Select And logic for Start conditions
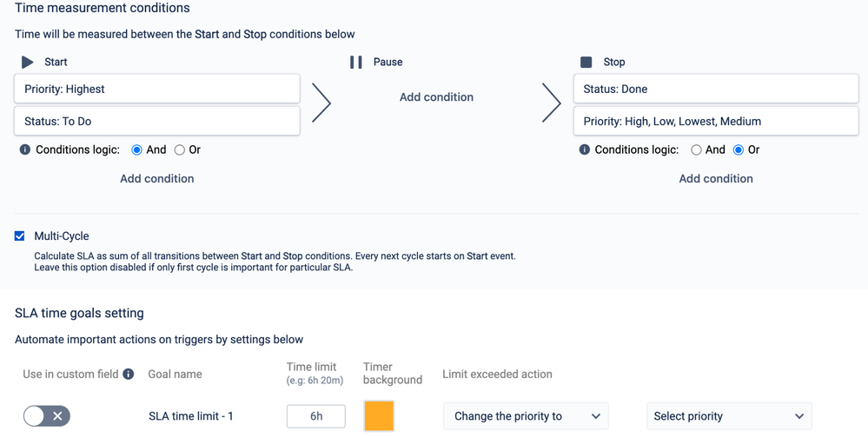The image size is (868, 438). click(x=137, y=150)
